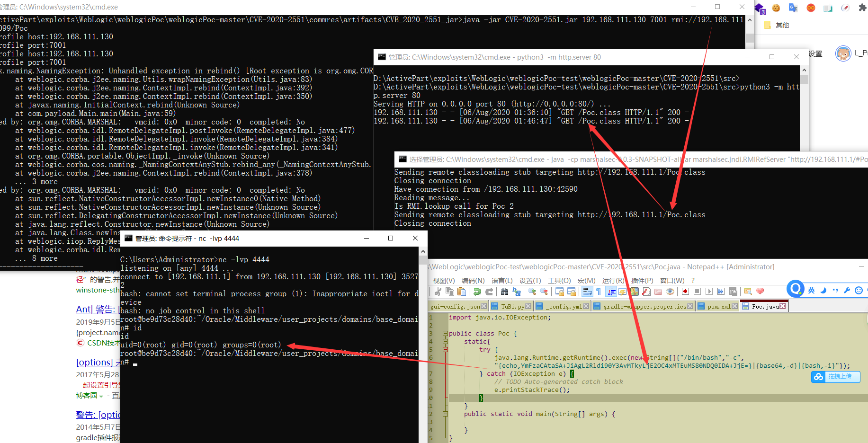Toggle indent guide in Notepad++ toolbar
The image size is (868, 443).
coord(611,292)
